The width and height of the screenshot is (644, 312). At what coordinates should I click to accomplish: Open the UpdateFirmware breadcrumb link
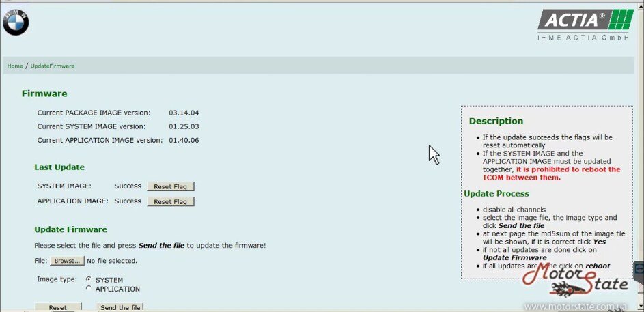point(53,66)
